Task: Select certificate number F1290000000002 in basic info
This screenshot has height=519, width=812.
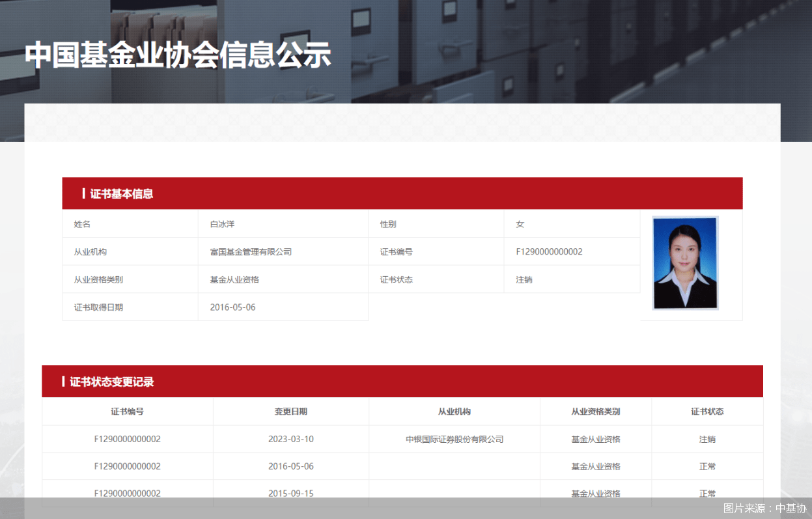Action: coord(549,252)
